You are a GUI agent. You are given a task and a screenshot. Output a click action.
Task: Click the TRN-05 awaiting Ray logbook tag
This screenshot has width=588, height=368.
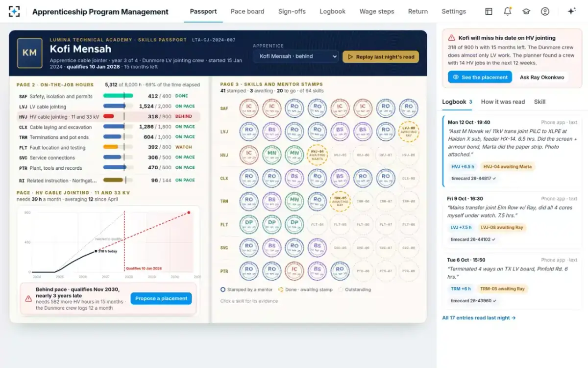(x=502, y=289)
